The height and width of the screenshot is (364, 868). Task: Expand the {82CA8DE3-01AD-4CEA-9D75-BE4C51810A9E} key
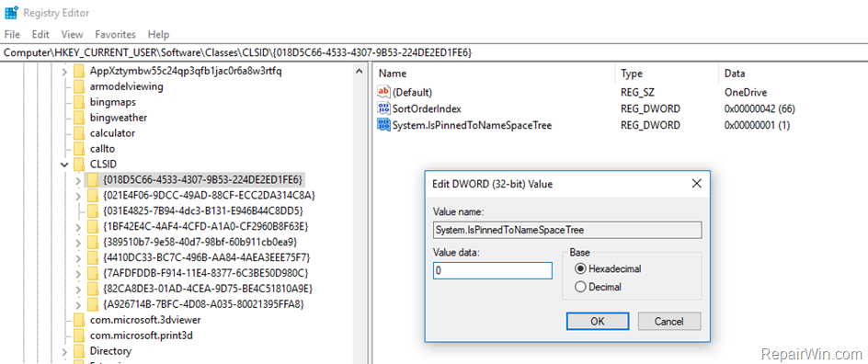pyautogui.click(x=78, y=289)
